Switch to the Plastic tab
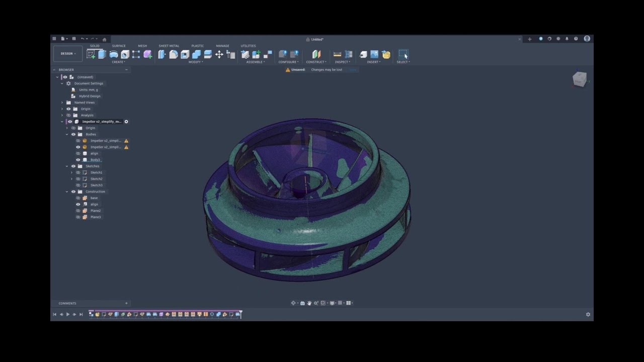The height and width of the screenshot is (362, 644). point(198,46)
